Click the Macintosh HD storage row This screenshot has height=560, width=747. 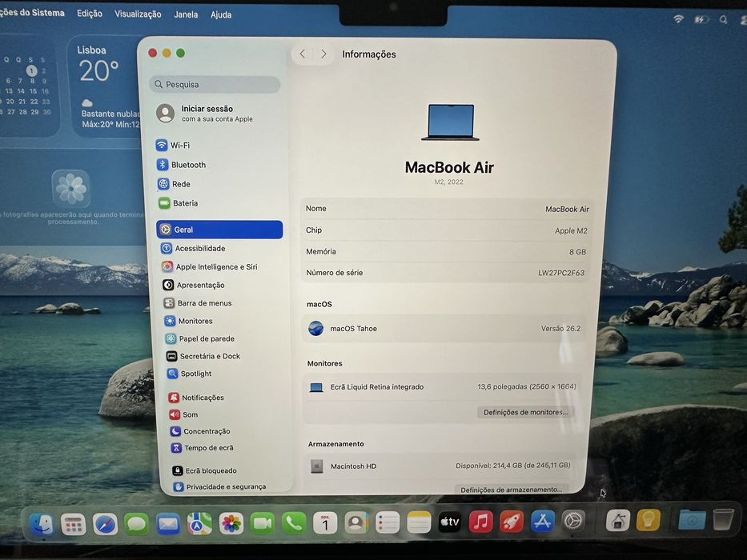[441, 466]
